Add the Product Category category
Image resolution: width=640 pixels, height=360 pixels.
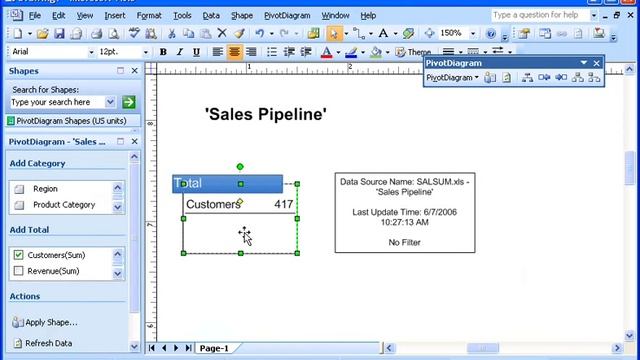64,205
